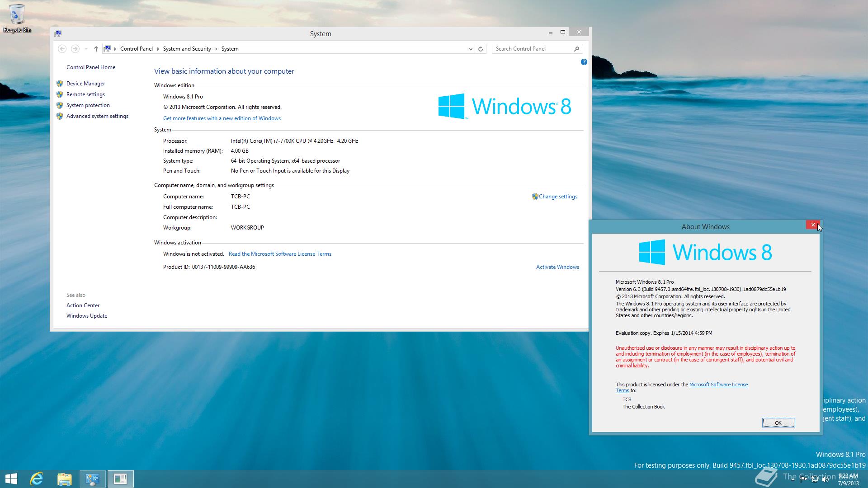Open Control Panel Home link
Image resolution: width=868 pixels, height=488 pixels.
click(x=91, y=67)
